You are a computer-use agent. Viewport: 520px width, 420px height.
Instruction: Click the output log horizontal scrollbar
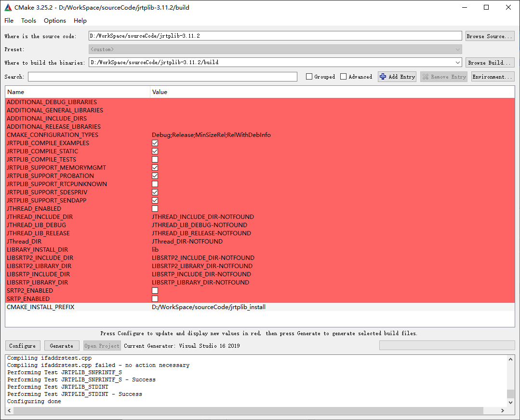click(x=248, y=410)
